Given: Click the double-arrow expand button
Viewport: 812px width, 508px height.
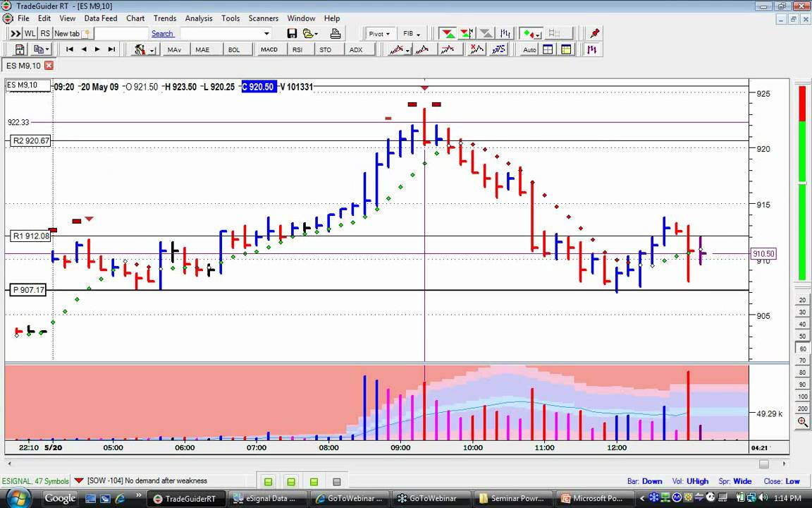Looking at the screenshot, I should (x=16, y=34).
